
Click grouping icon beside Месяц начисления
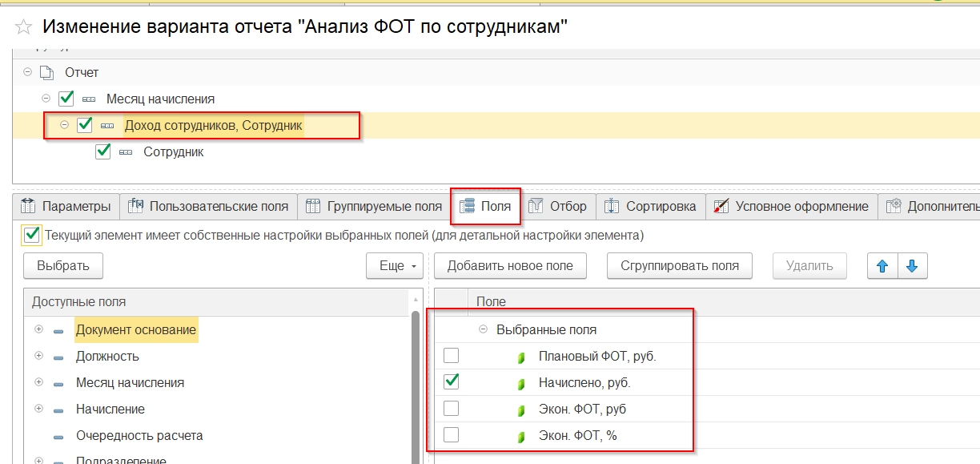(88, 99)
